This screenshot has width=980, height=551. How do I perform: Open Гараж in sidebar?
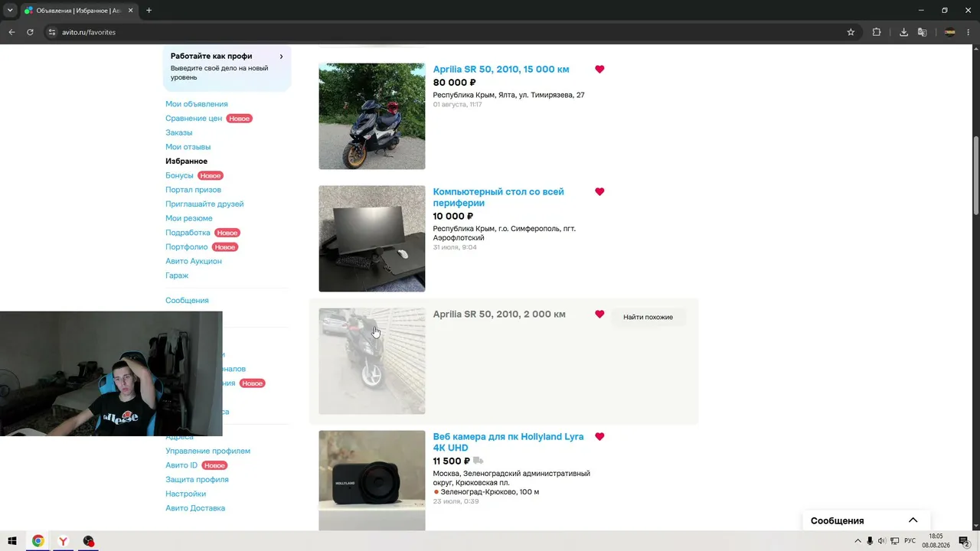177,275
